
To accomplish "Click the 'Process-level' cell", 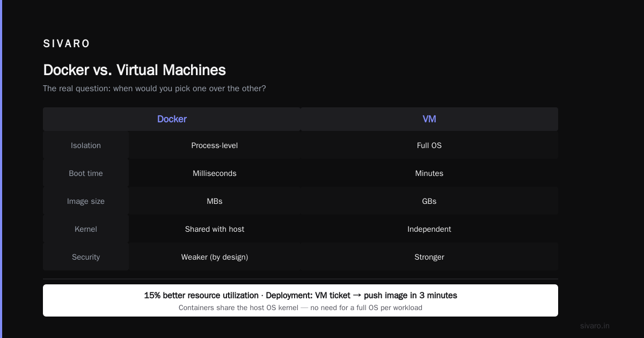I will (x=215, y=145).
